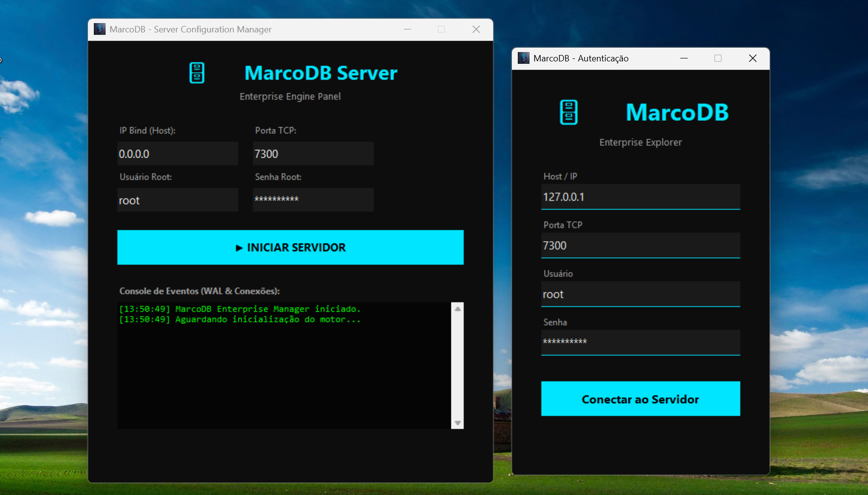Click the title bar icon of Server Configuration Manager
This screenshot has width=868, height=495.
[100, 29]
